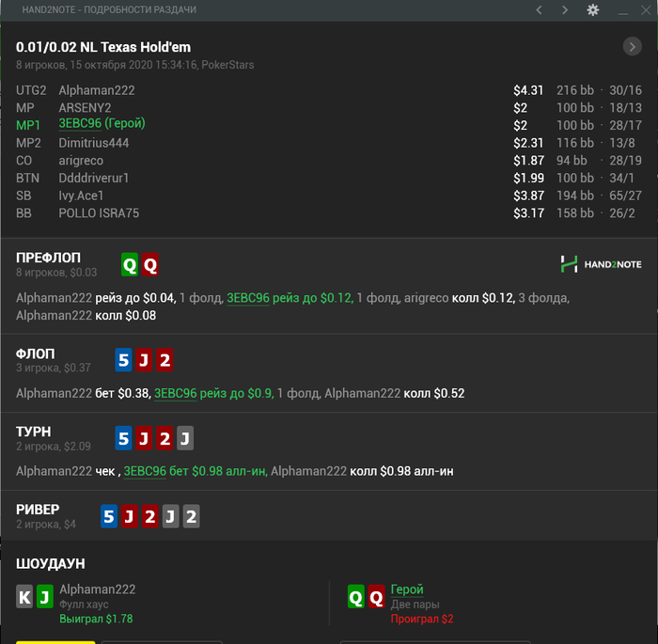The height and width of the screenshot is (644, 658).
Task: Click the ШОУДАУН section heading
Action: click(51, 564)
